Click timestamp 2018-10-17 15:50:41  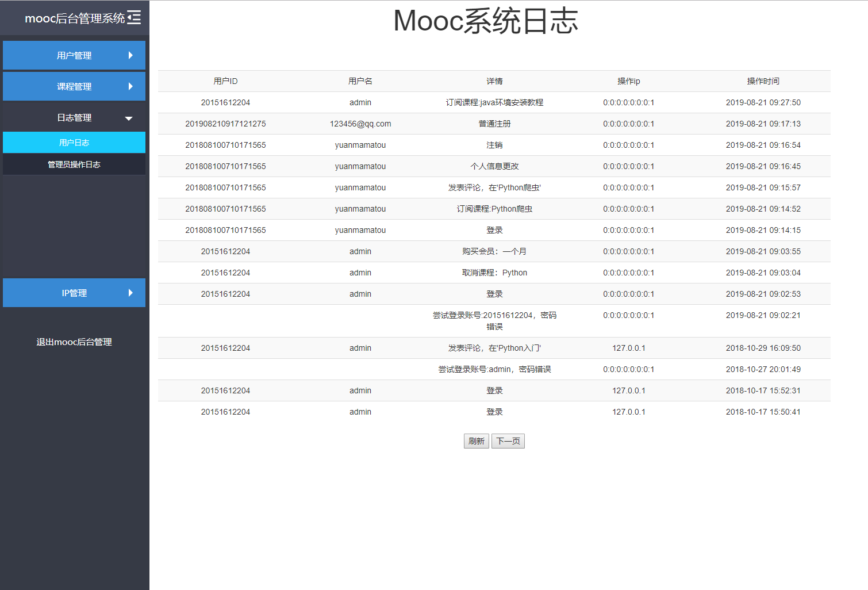(x=763, y=412)
